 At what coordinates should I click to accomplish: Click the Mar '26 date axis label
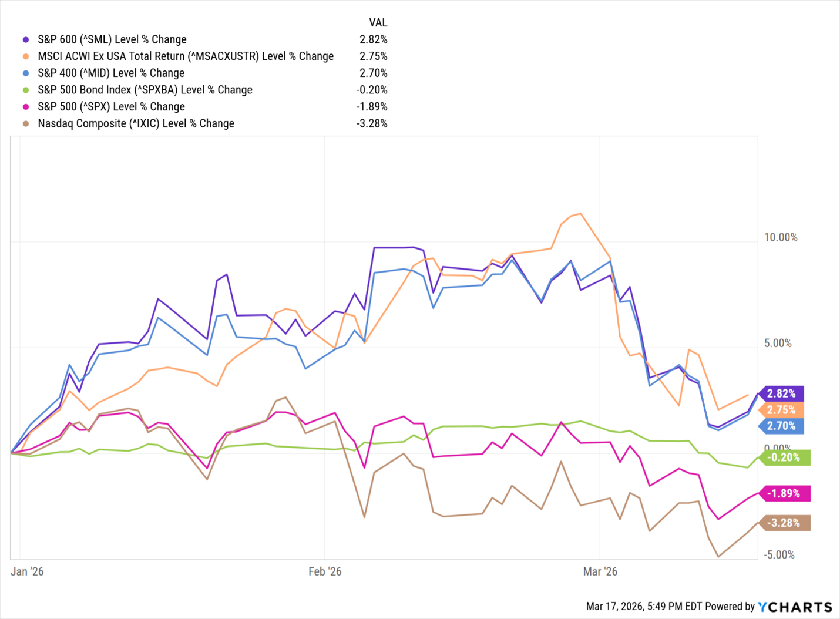(x=600, y=571)
